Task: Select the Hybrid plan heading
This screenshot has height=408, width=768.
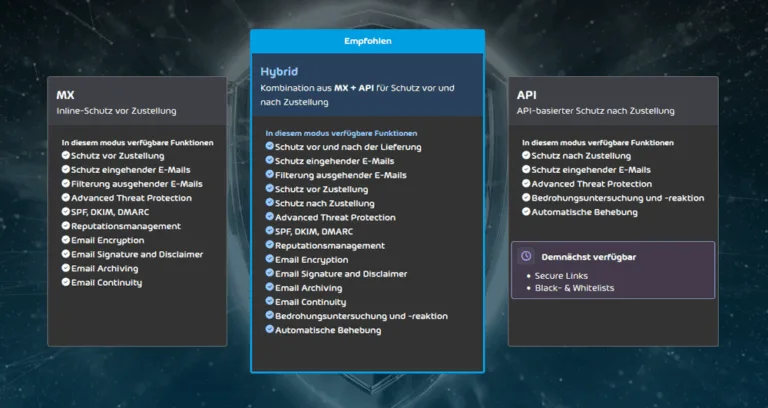Action: [279, 72]
